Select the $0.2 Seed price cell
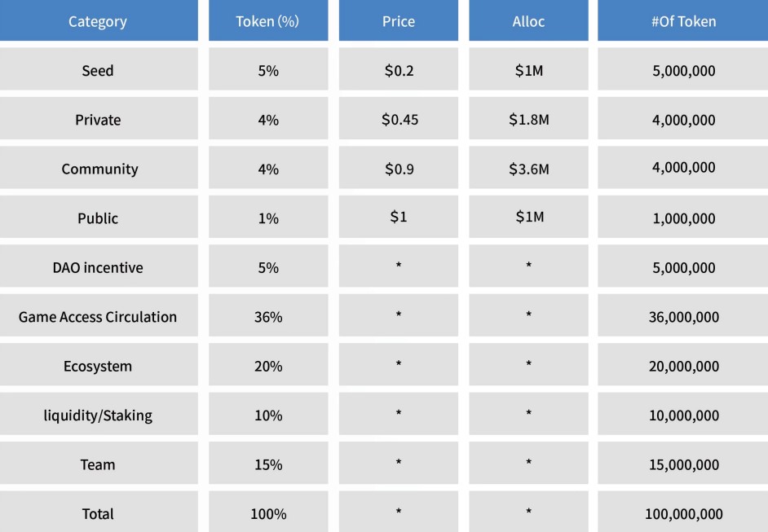Screen dimensions: 768x532 click(x=399, y=70)
